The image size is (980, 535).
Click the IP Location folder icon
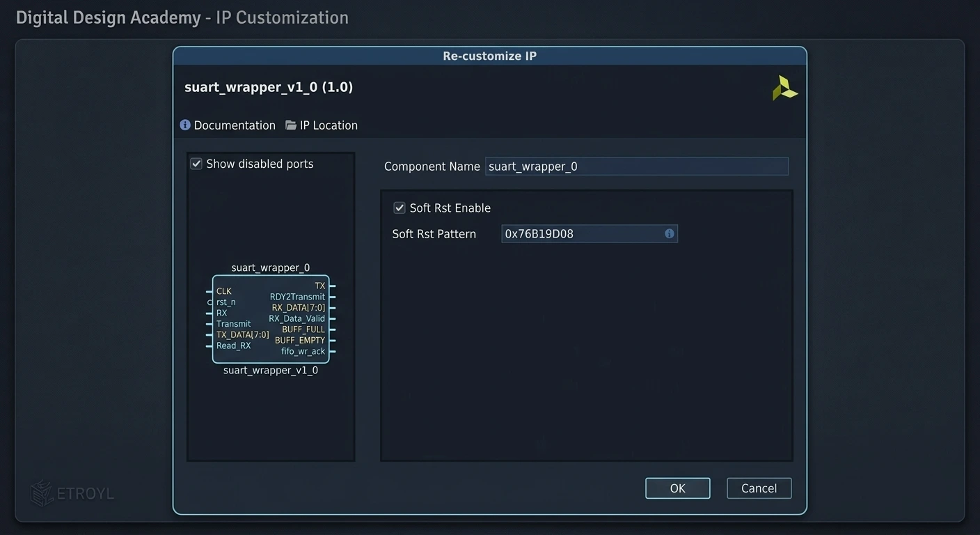pyautogui.click(x=291, y=125)
